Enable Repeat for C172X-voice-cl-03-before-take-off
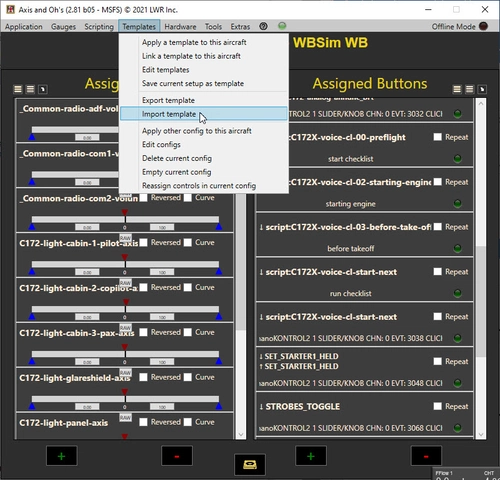This screenshot has width=500, height=480. (438, 227)
